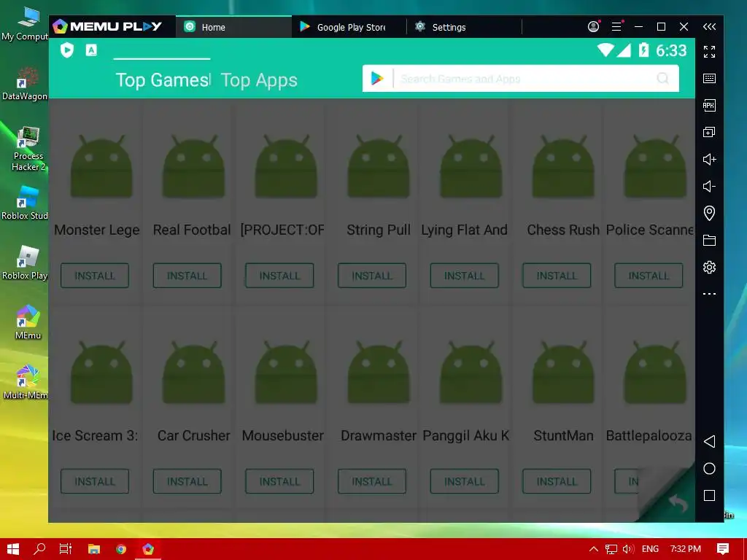This screenshot has width=747, height=560.
Task: Open Drawmaster app thumbnail
Action: point(379,372)
